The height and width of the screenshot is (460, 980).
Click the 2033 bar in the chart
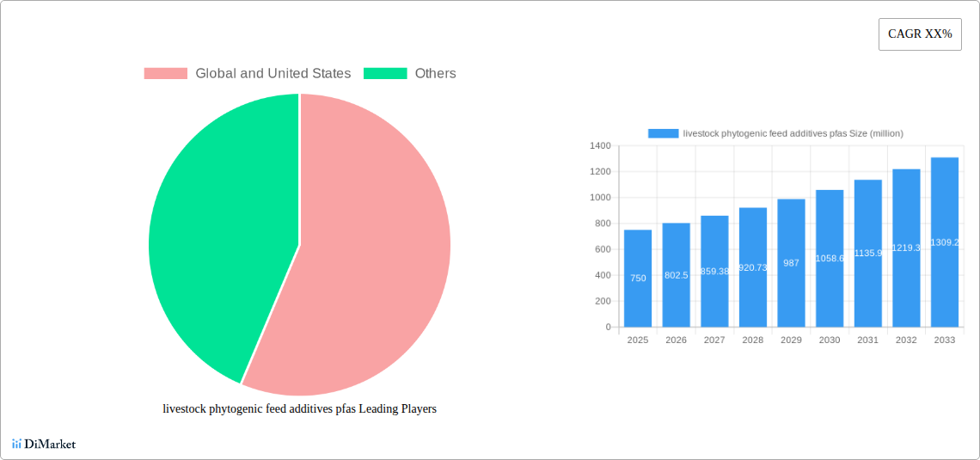coord(945,242)
